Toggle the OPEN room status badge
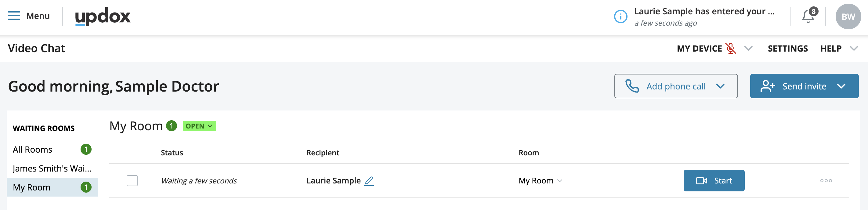868x210 pixels. [x=199, y=126]
